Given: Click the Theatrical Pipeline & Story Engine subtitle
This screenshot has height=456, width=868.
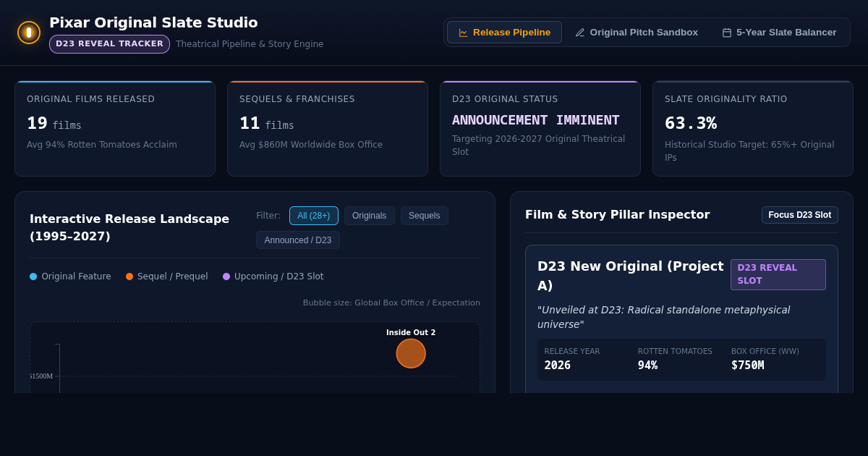Looking at the screenshot, I should click(x=250, y=44).
